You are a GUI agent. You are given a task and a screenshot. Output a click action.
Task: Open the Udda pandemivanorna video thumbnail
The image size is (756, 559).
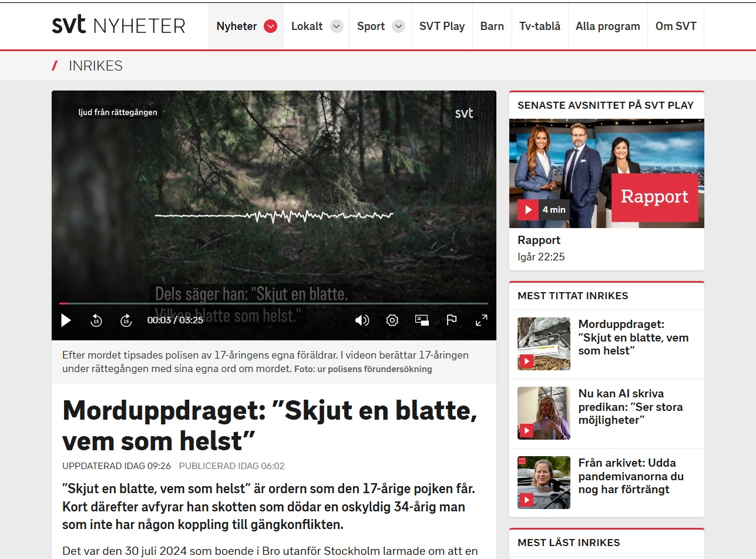(543, 482)
